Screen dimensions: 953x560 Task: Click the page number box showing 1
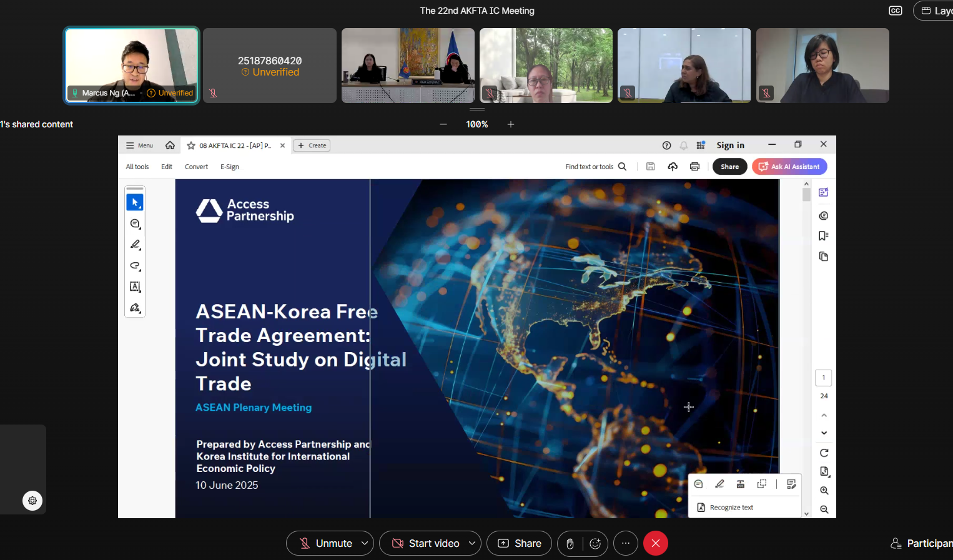coord(824,378)
